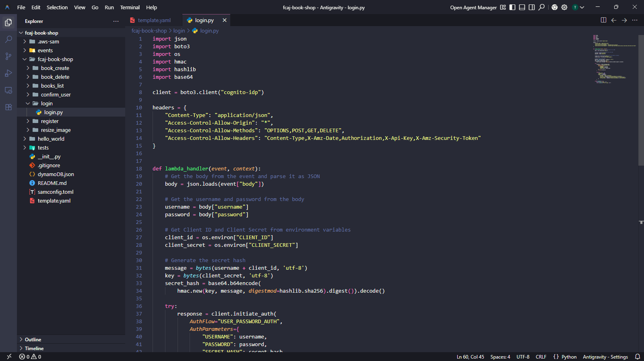Click the title bar search icon
The width and height of the screenshot is (644, 361).
(542, 7)
